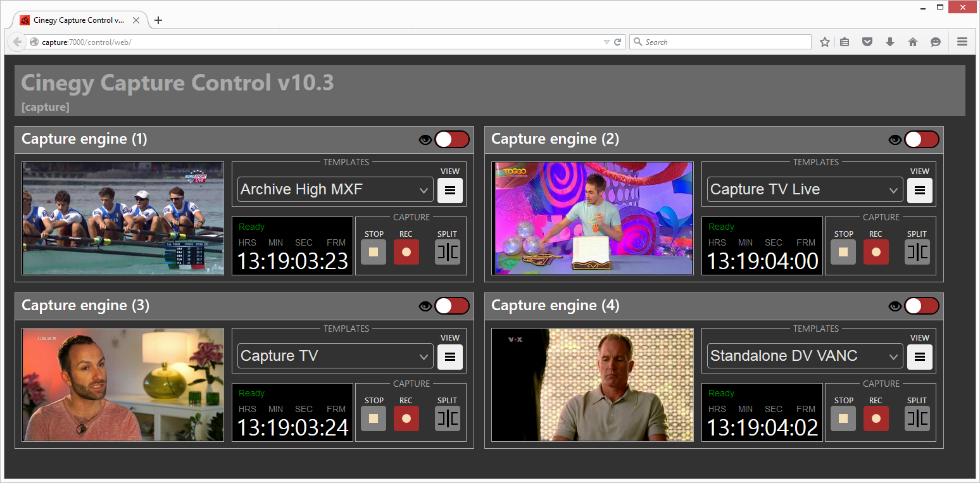This screenshot has height=483, width=980.
Task: Open the VIEW menu for Capture engine (4)
Action: coord(920,356)
